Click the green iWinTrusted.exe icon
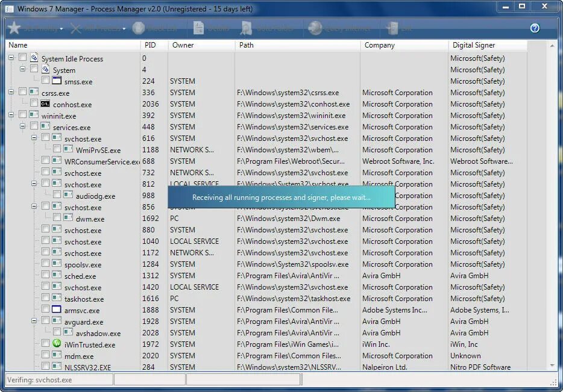563x392 pixels. click(57, 343)
